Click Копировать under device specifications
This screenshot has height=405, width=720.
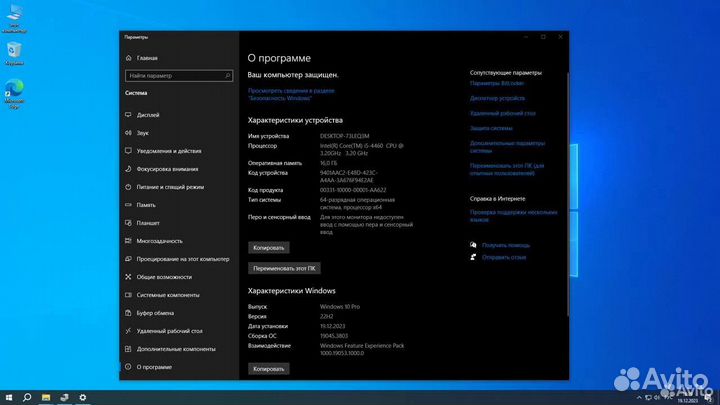[268, 247]
